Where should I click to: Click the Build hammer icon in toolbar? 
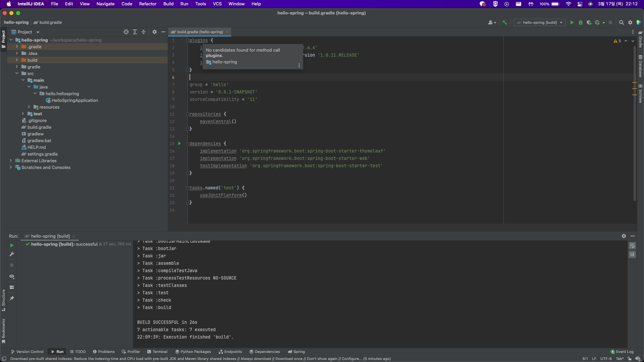[504, 22]
